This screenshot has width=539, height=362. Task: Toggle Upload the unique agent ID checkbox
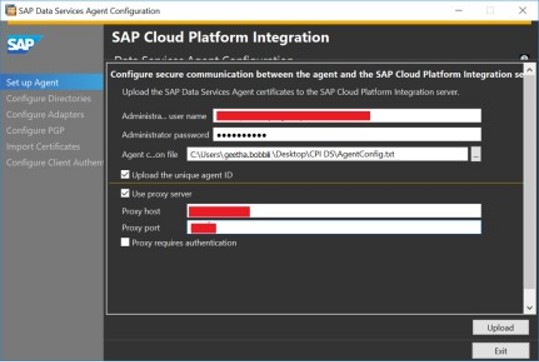click(125, 175)
